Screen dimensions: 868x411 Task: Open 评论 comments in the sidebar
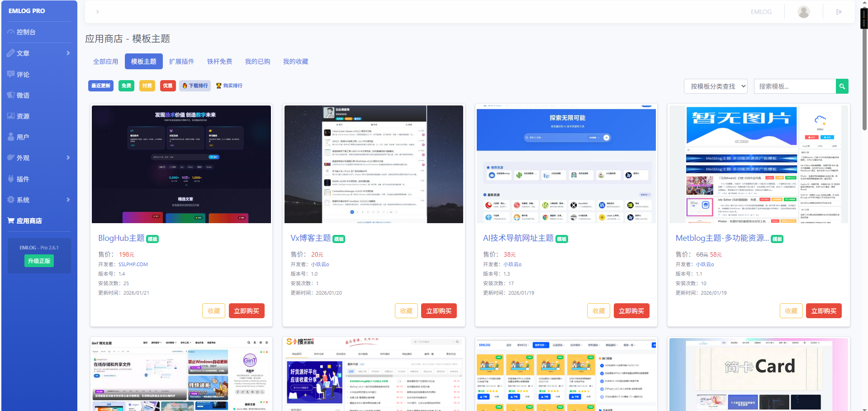23,75
